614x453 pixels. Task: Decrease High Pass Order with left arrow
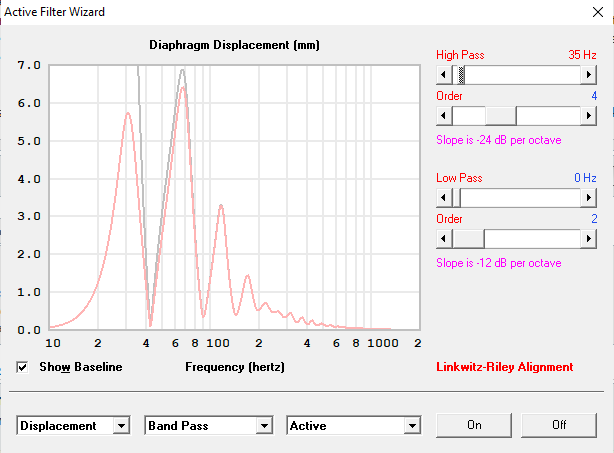tap(445, 115)
